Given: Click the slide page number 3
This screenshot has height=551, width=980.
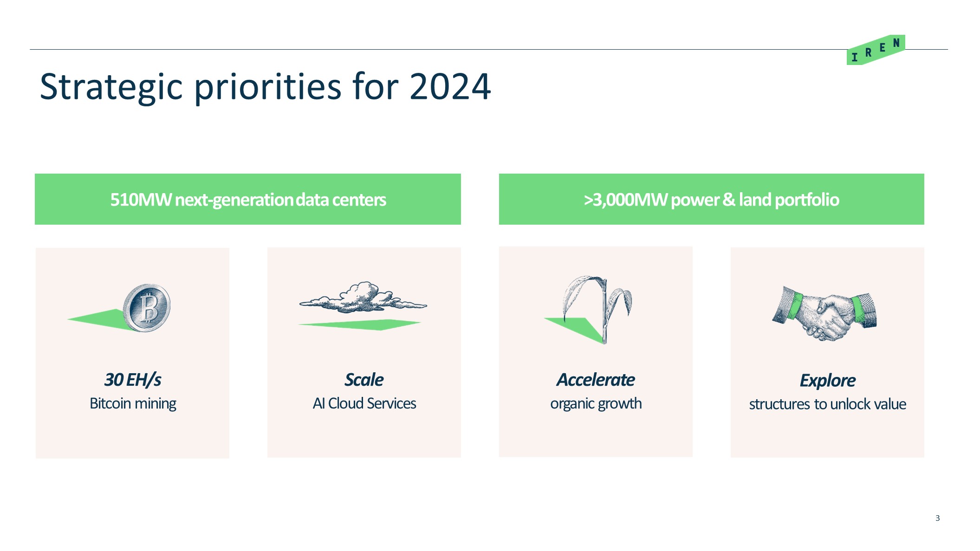Looking at the screenshot, I should [x=937, y=518].
